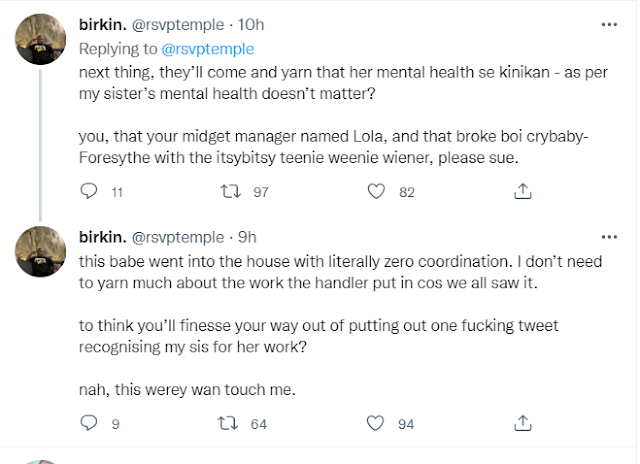Reply to the tweet with 11 replies

(88, 191)
